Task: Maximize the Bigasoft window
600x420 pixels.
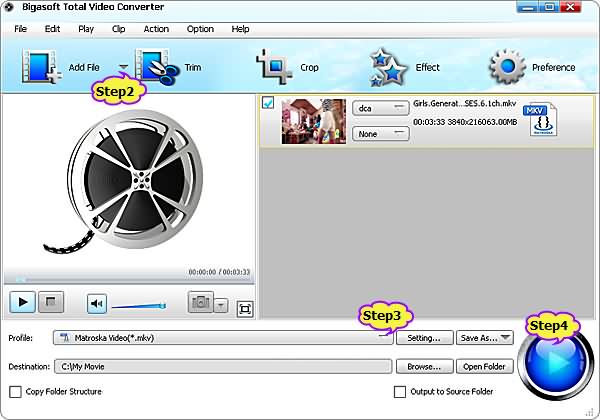Action: pos(549,7)
